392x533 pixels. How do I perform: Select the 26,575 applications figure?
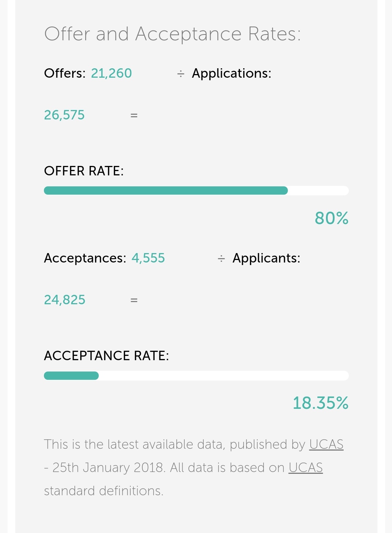click(x=64, y=115)
